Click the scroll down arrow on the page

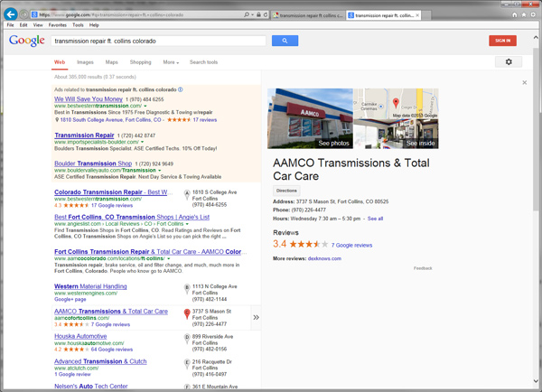click(536, 381)
